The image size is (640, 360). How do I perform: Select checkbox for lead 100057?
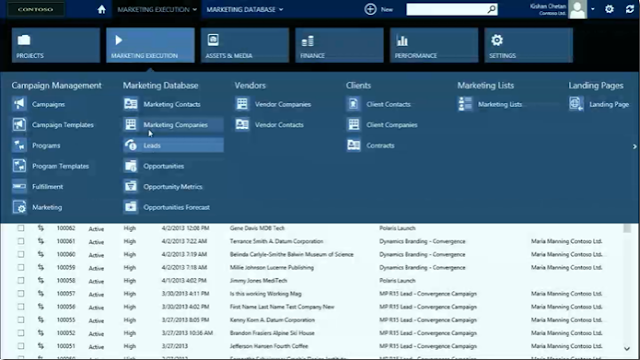pos(21,293)
